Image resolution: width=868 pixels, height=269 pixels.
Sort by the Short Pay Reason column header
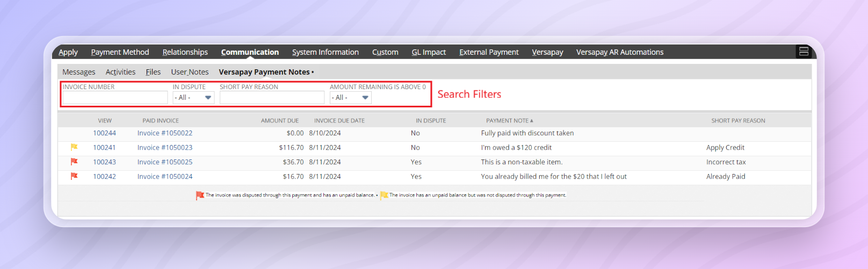(x=738, y=120)
